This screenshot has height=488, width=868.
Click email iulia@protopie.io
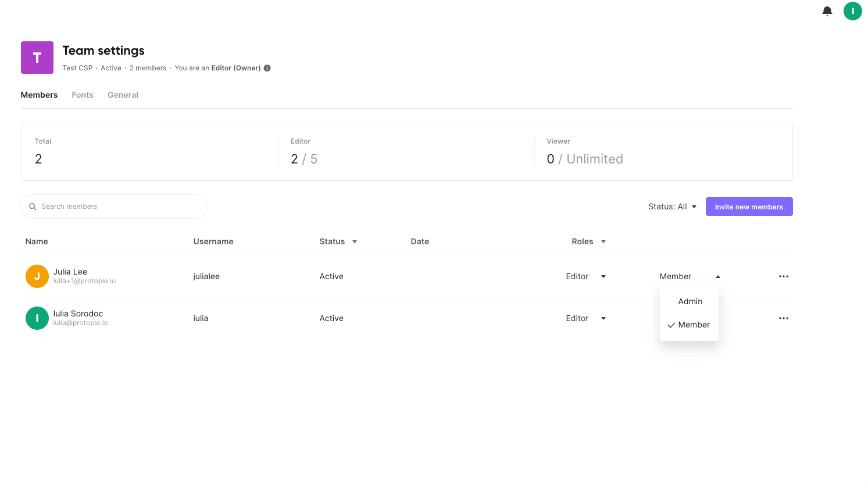(80, 323)
